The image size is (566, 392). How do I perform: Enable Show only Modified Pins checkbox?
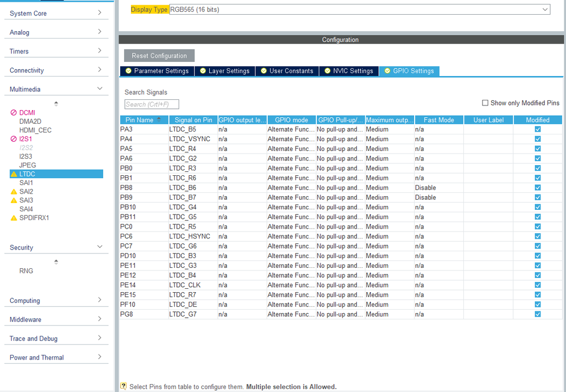[485, 103]
